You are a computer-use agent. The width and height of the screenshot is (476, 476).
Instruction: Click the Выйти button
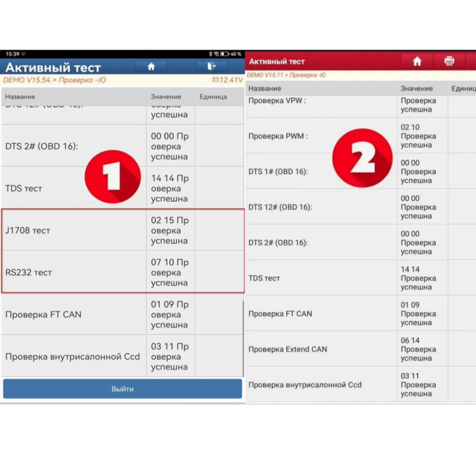122,388
